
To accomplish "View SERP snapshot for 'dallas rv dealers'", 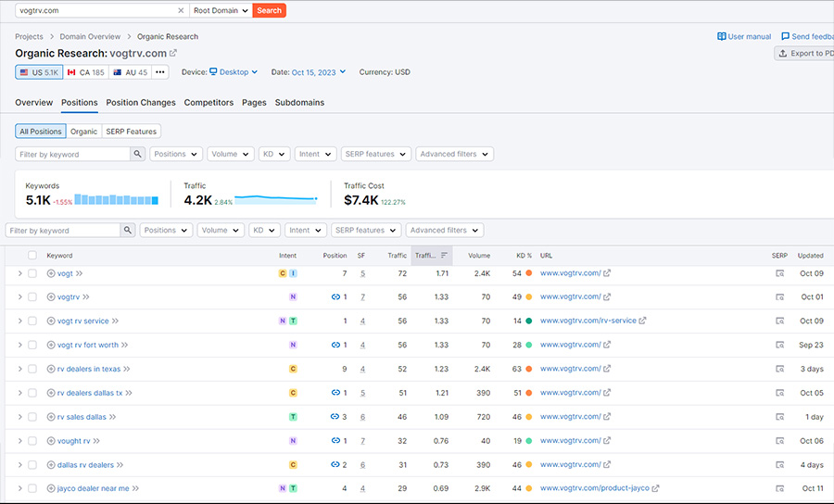I will click(x=779, y=465).
